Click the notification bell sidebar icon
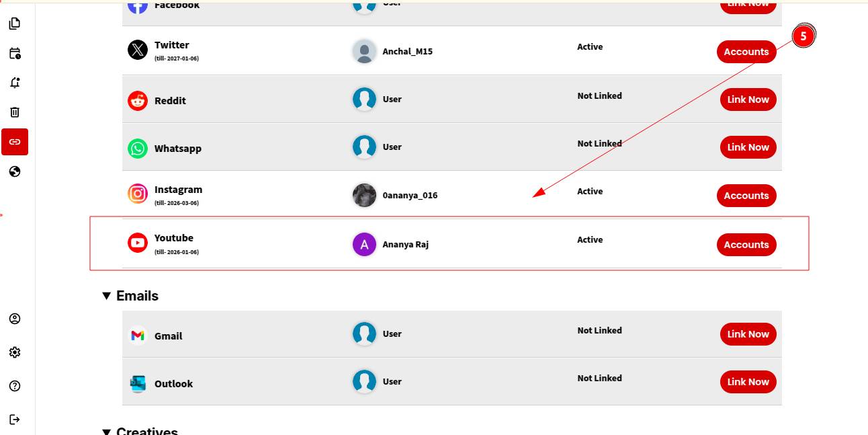The image size is (868, 435). point(15,83)
